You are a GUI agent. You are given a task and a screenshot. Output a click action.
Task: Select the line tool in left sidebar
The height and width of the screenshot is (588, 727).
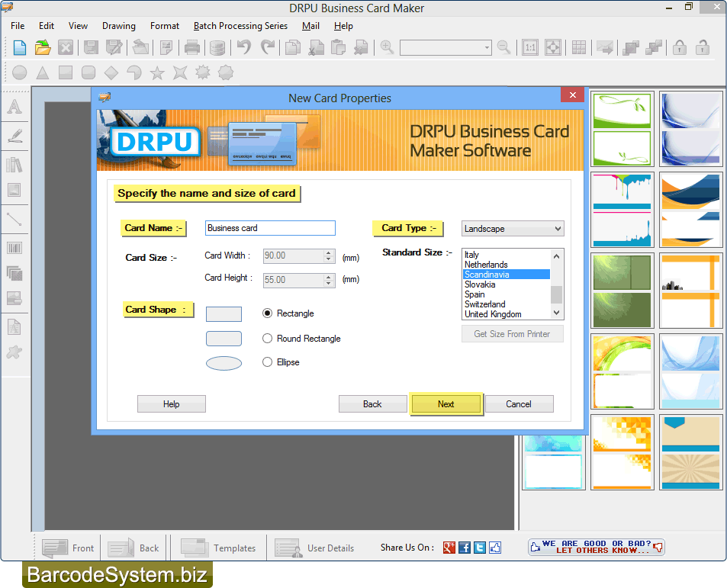tap(14, 219)
